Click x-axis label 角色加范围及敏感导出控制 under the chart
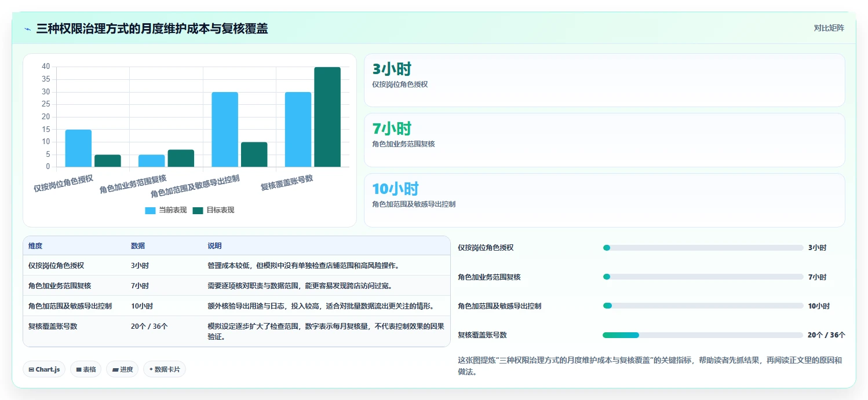 195,185
